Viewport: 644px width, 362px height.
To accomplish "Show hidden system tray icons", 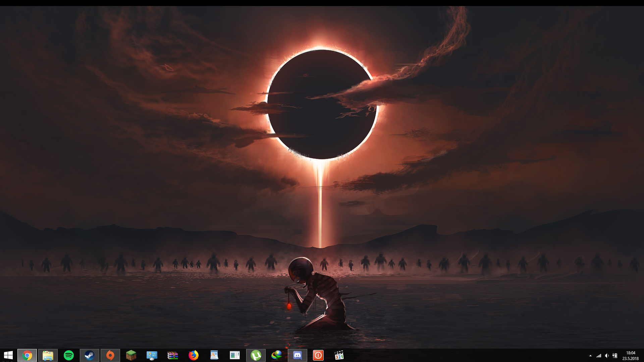I will [590, 356].
